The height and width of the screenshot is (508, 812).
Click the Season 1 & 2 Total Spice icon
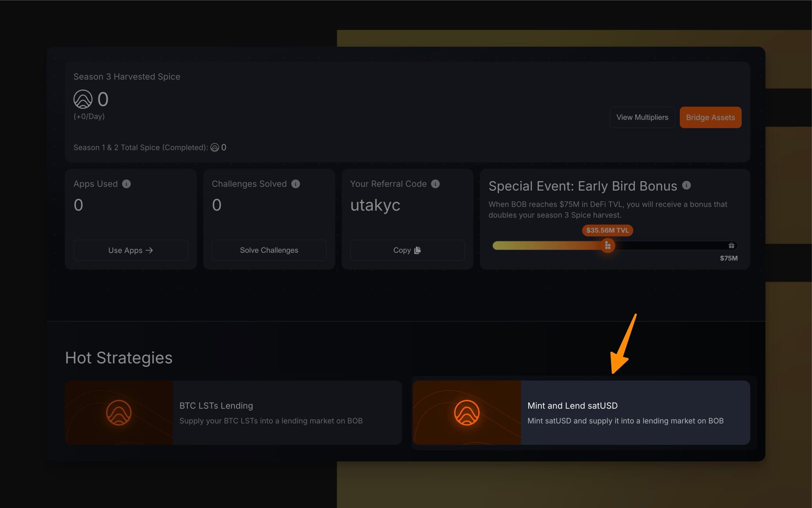tap(215, 148)
